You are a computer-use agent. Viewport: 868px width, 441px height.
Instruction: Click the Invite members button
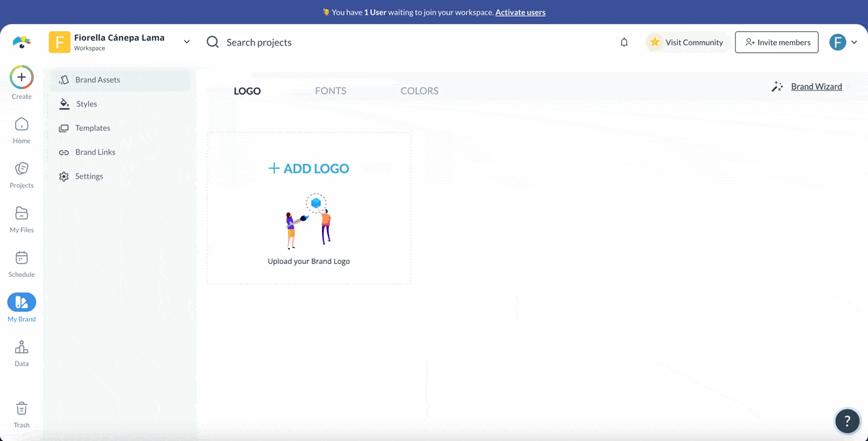coord(776,42)
